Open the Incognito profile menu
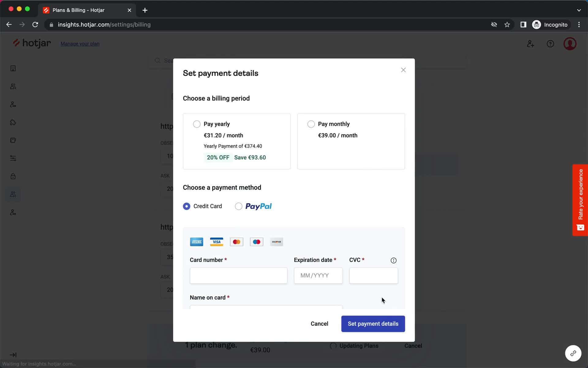This screenshot has height=368, width=588. pos(548,25)
